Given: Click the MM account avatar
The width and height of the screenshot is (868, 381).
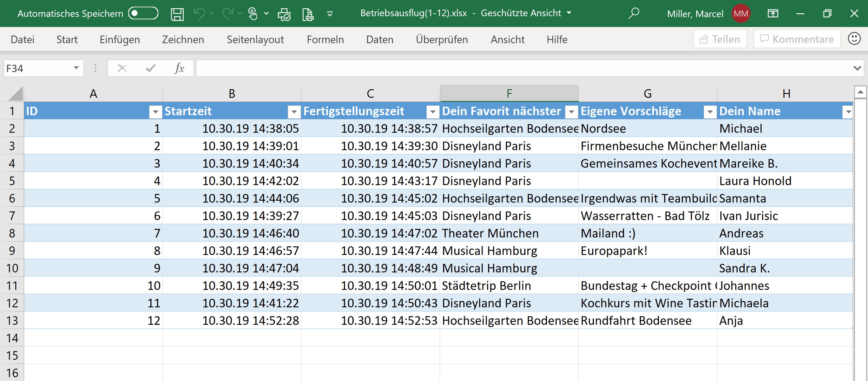Looking at the screenshot, I should point(741,14).
